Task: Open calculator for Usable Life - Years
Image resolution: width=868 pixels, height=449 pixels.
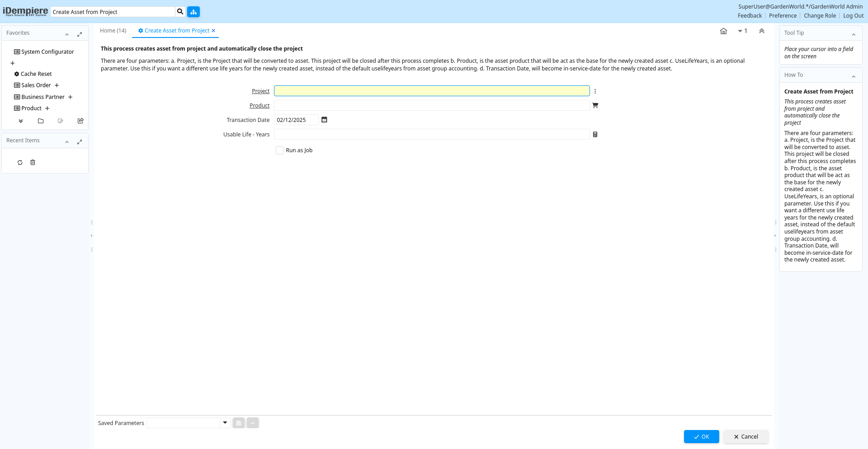Action: (x=595, y=134)
